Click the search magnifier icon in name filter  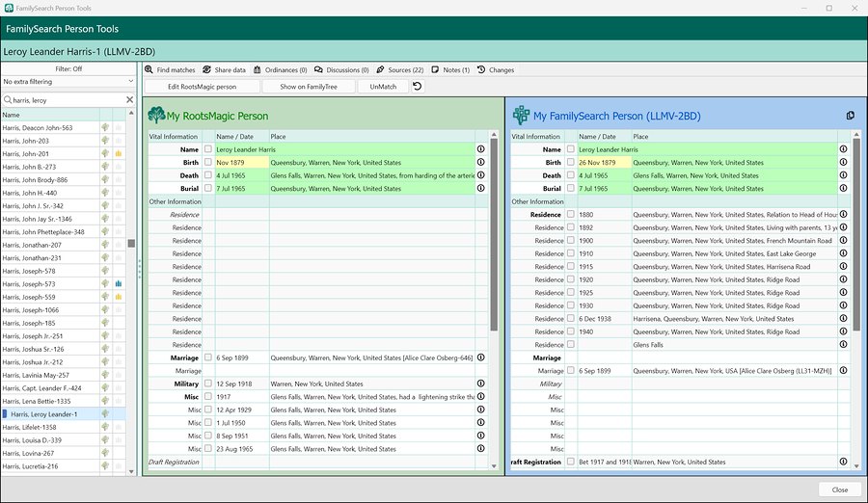(x=8, y=99)
